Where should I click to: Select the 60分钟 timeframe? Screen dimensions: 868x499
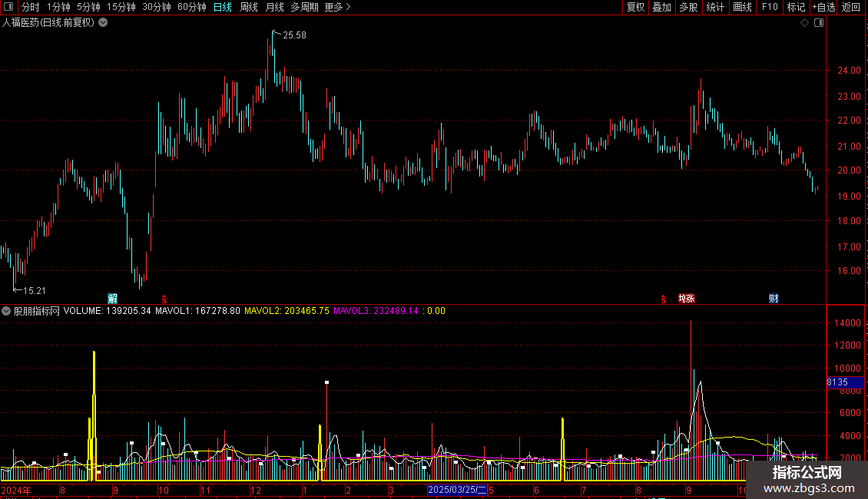click(x=192, y=7)
